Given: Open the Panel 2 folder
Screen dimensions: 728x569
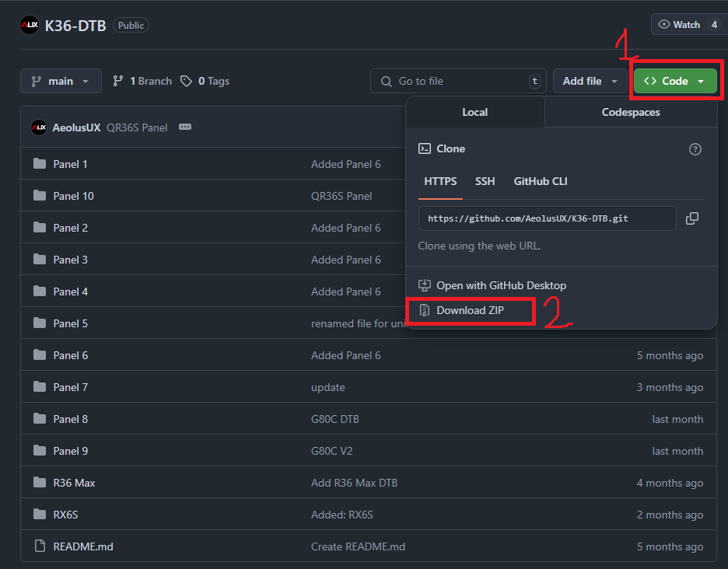Looking at the screenshot, I should 70,228.
